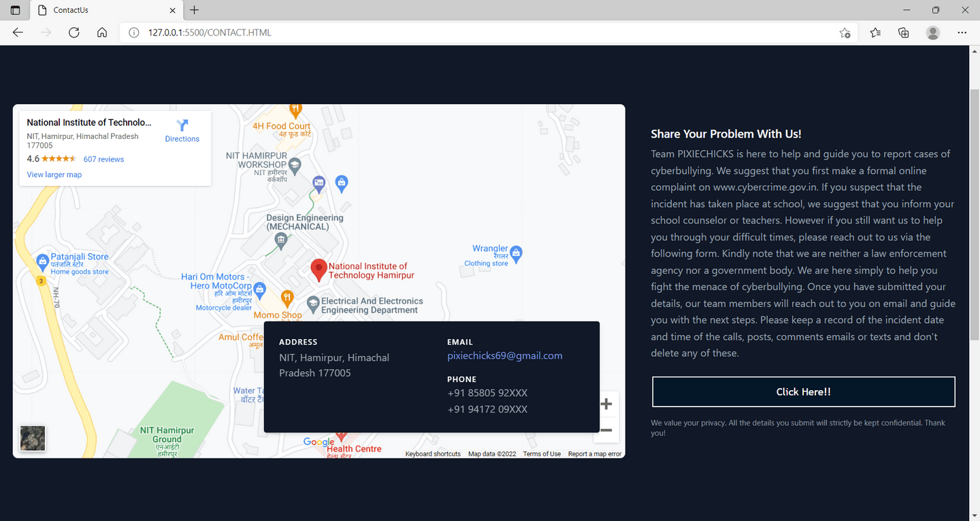Select the ContactUs tab
Viewport: 980px width, 521px height.
tap(107, 10)
